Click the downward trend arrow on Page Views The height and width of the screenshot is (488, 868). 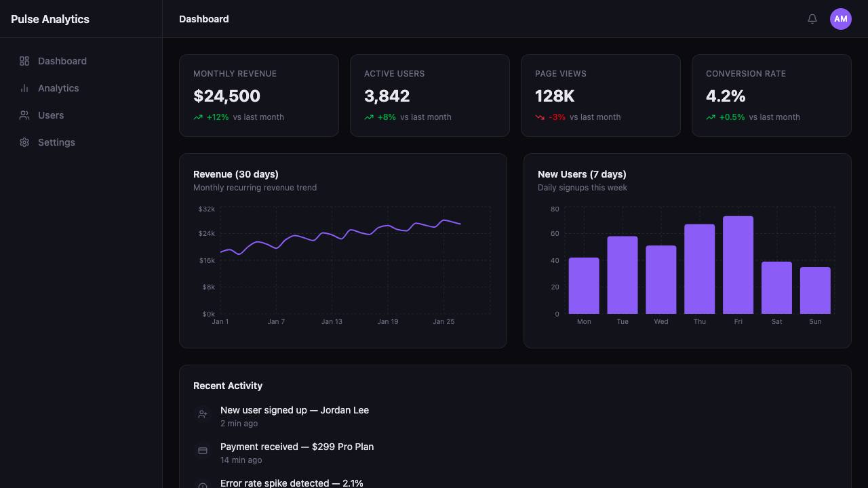540,117
